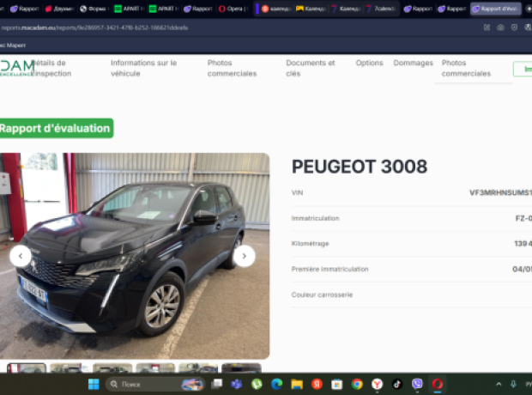Image resolution: width=532 pixels, height=395 pixels.
Task: Expand hidden system tray icons chevron
Action: pyautogui.click(x=499, y=384)
